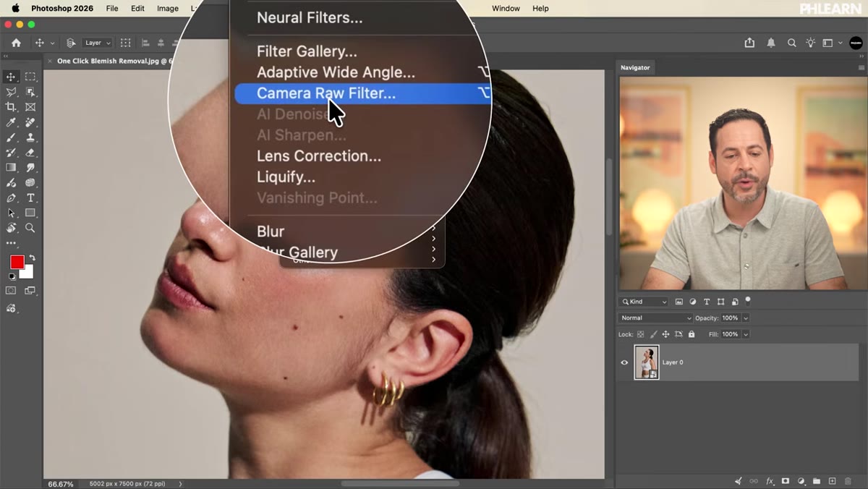
Task: Select the Crop tool
Action: [11, 107]
